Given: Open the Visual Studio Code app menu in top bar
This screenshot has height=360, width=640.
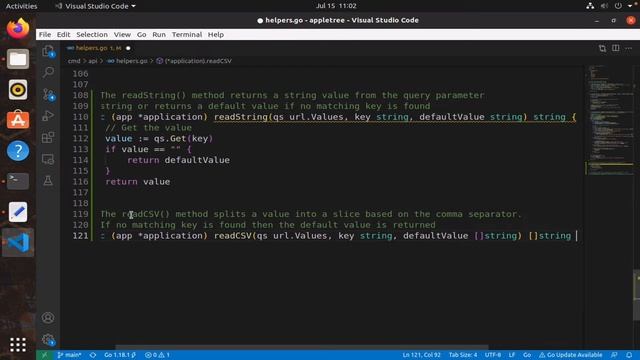Looking at the screenshot, I should [x=95, y=6].
